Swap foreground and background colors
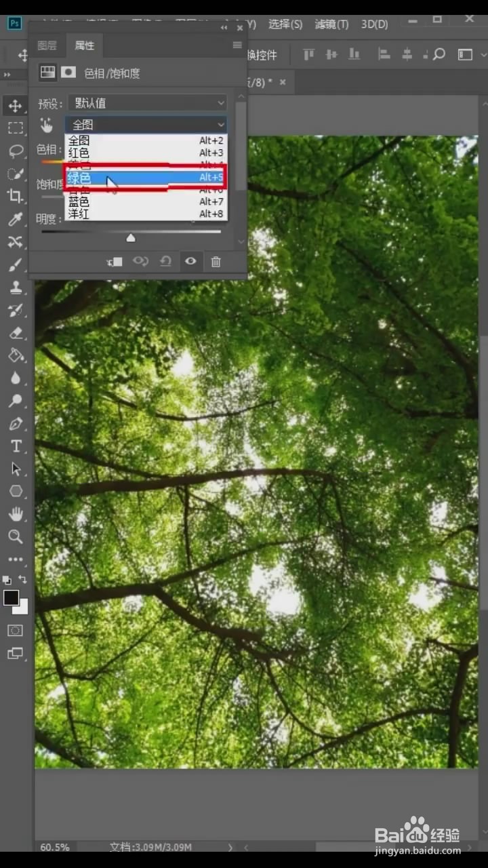The image size is (488, 868). [x=22, y=580]
